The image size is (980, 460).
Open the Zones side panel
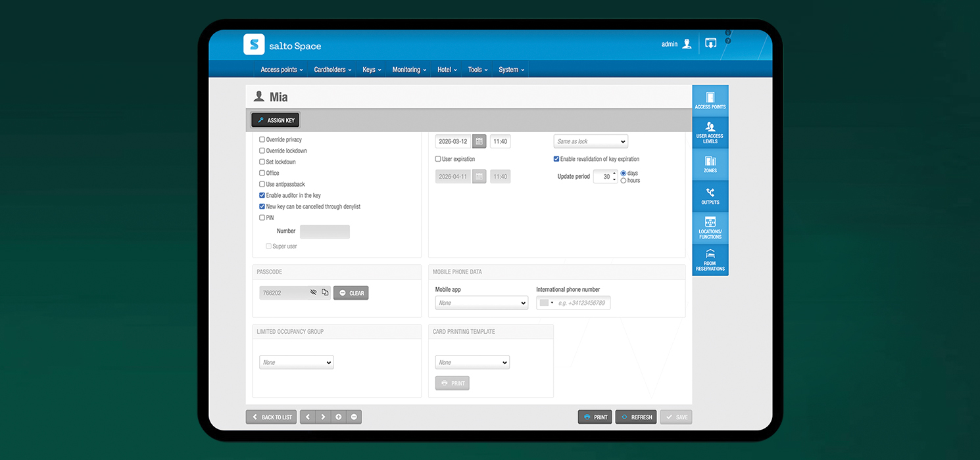pyautogui.click(x=710, y=164)
